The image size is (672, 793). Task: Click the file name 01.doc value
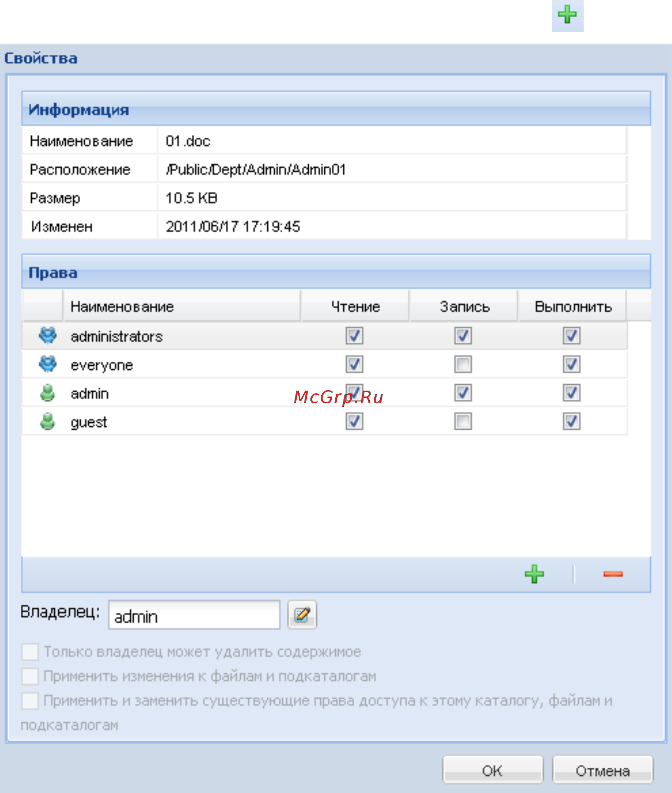[x=188, y=141]
